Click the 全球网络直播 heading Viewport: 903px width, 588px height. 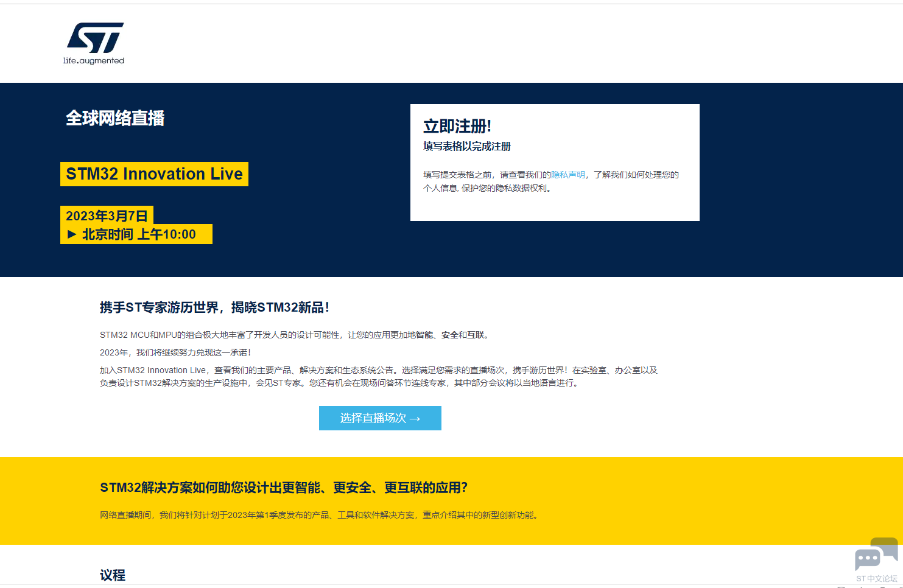point(115,118)
